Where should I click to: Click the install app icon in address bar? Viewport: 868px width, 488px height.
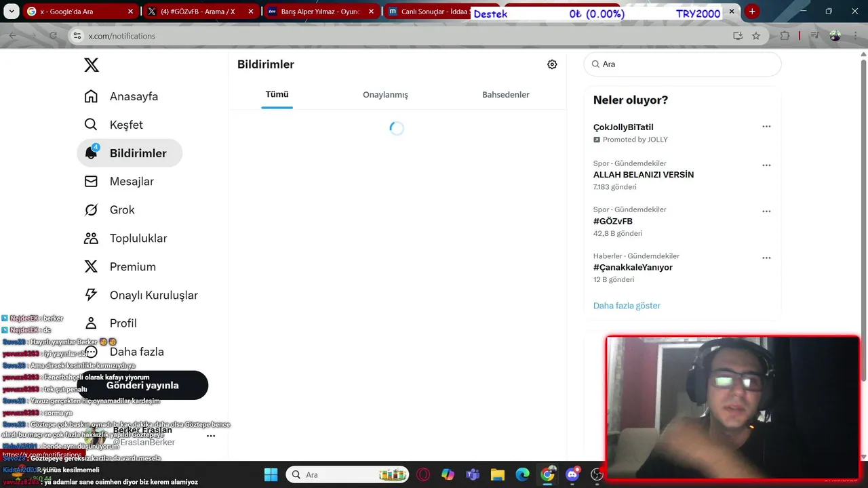tap(738, 36)
